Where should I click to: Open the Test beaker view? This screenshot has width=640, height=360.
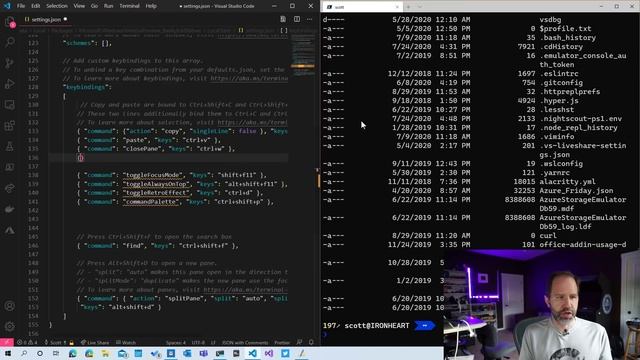pyautogui.click(x=10, y=146)
